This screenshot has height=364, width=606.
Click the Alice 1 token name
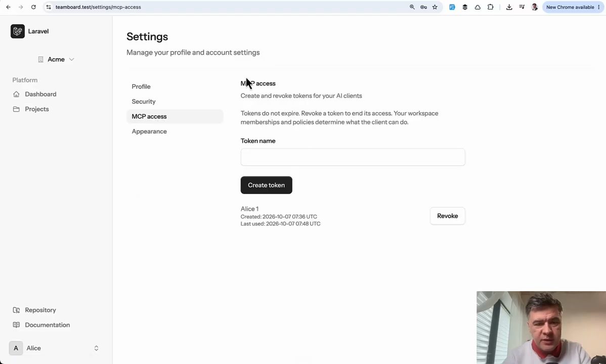point(250,209)
